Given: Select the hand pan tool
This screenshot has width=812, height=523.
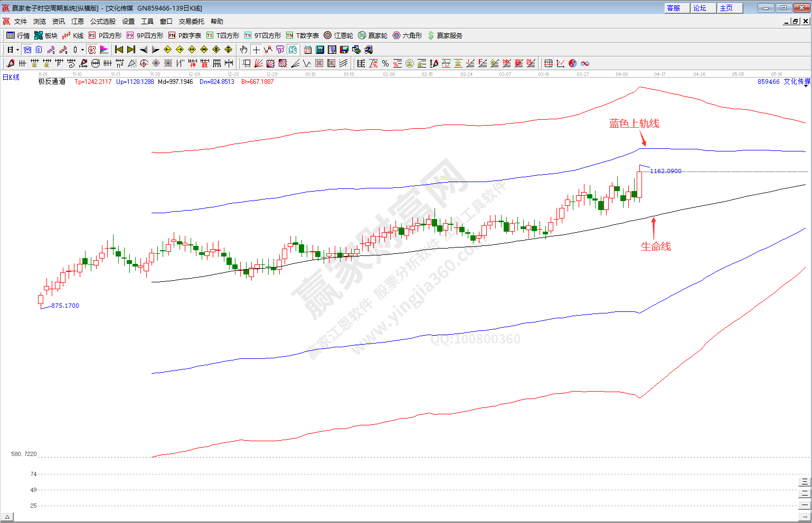Looking at the screenshot, I should tap(243, 50).
